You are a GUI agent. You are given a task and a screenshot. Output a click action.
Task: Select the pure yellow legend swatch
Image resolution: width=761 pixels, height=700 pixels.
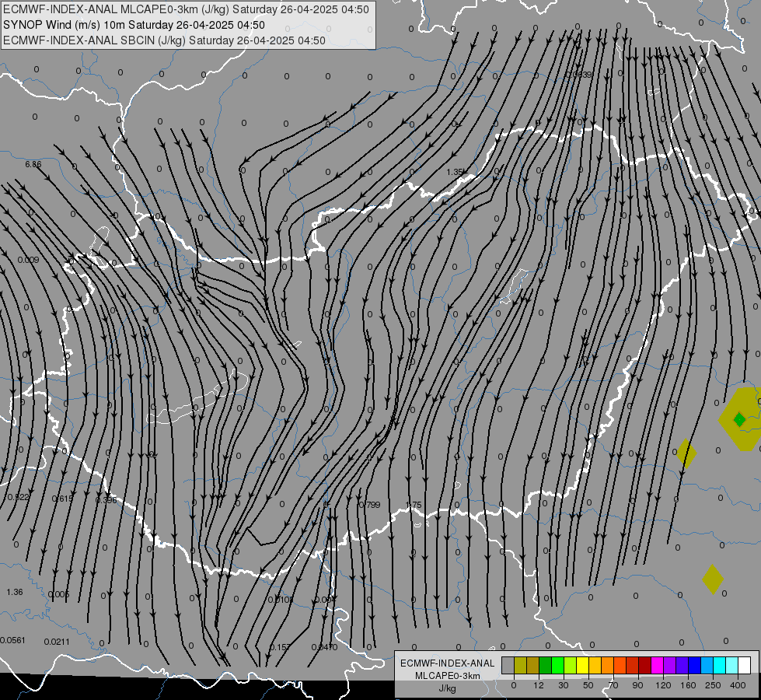(583, 665)
